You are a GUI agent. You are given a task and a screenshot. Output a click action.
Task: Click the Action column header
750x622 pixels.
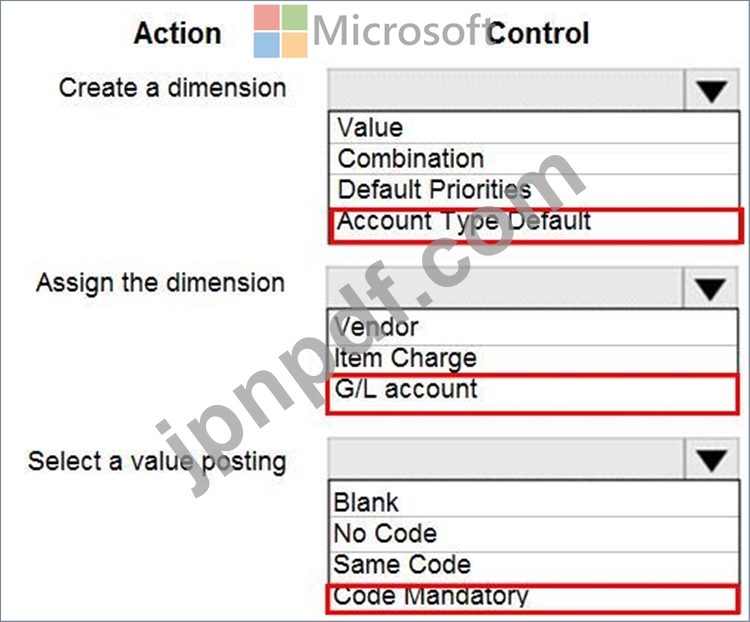tap(178, 33)
